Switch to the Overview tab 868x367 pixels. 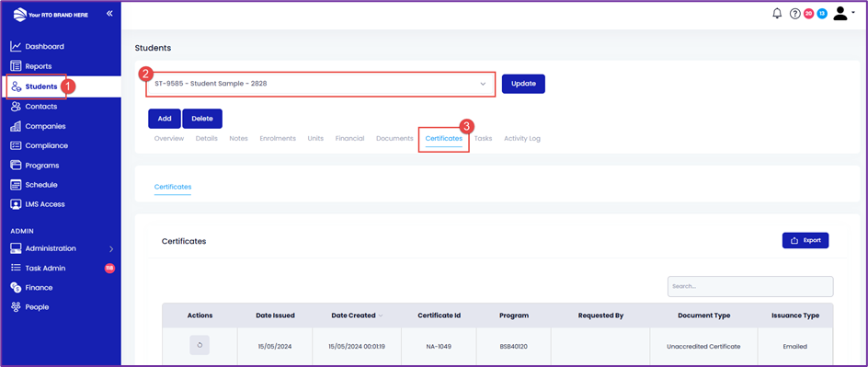[x=169, y=138]
